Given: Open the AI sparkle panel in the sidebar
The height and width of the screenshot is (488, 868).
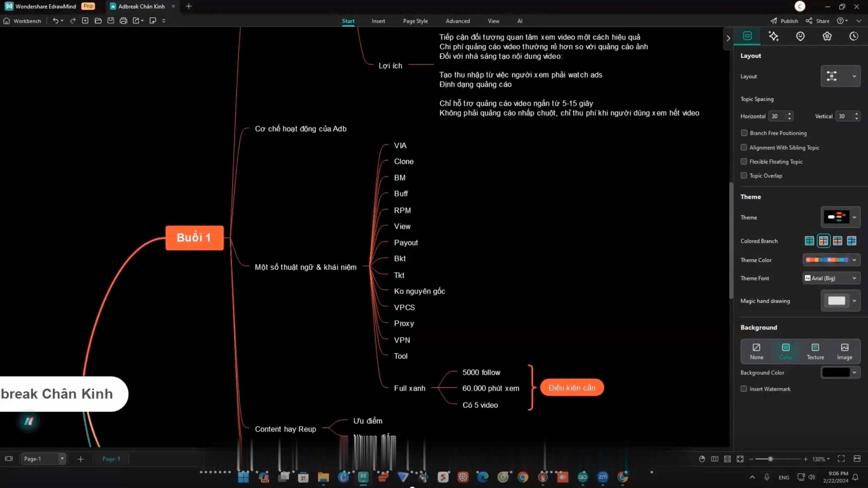Looking at the screenshot, I should click(773, 36).
